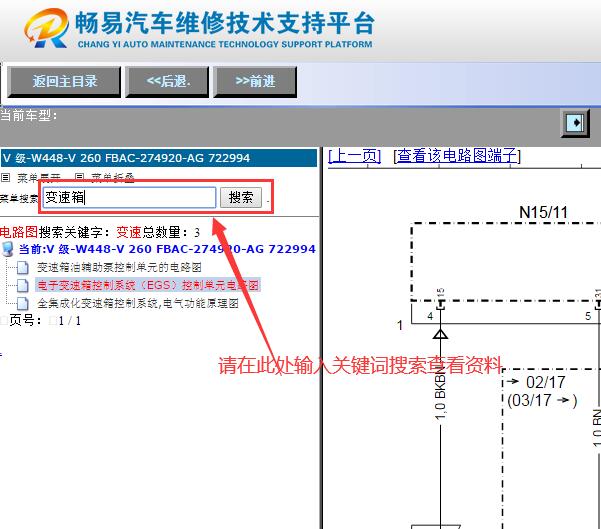Click the 搜索 button

[x=241, y=198]
